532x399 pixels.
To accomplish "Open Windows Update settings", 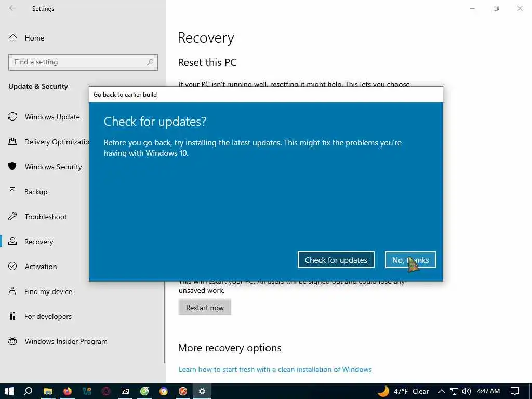I will pos(52,117).
